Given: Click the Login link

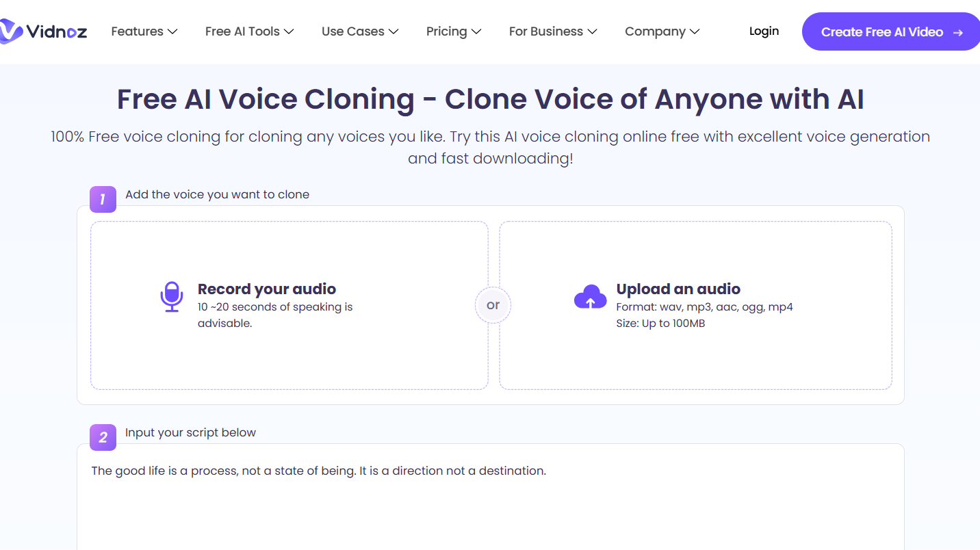Looking at the screenshot, I should tap(764, 31).
